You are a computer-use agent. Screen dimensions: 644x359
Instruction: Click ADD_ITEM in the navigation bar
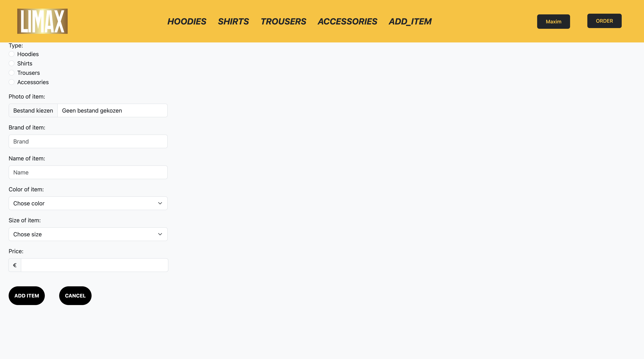point(410,22)
